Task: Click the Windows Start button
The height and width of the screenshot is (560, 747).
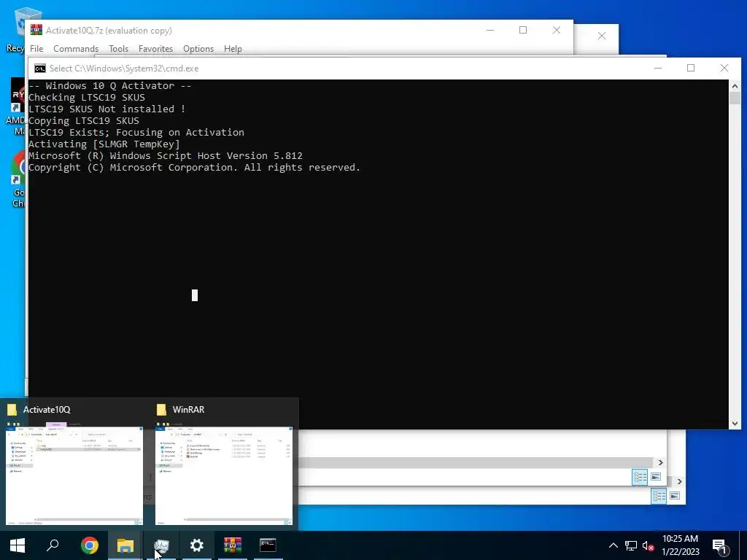Action: click(x=18, y=545)
